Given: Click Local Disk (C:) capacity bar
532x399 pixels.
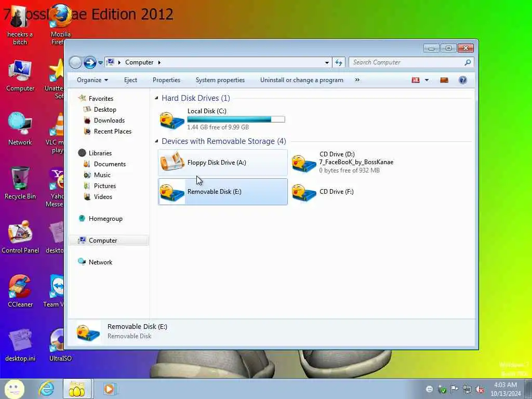Looking at the screenshot, I should tap(236, 119).
